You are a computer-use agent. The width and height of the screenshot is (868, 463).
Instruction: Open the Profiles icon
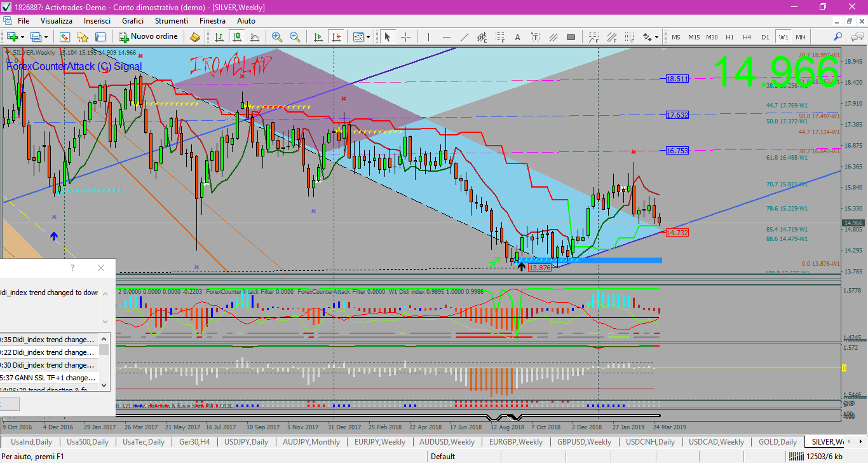pos(35,37)
